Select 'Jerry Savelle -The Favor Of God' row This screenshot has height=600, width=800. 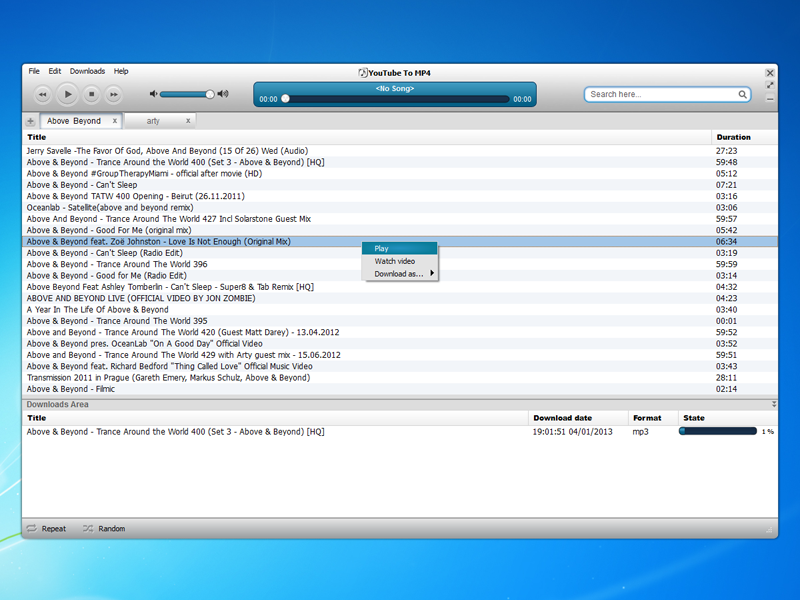pos(400,151)
